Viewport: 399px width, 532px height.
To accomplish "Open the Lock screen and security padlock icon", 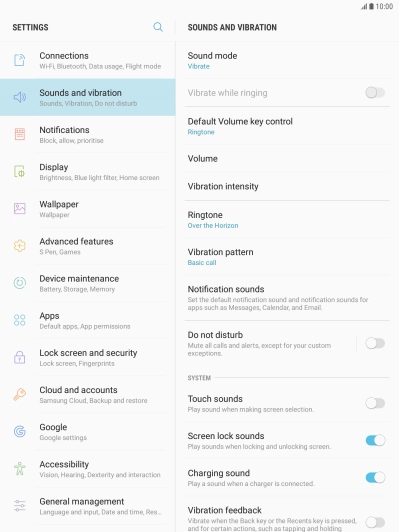I will (20, 357).
